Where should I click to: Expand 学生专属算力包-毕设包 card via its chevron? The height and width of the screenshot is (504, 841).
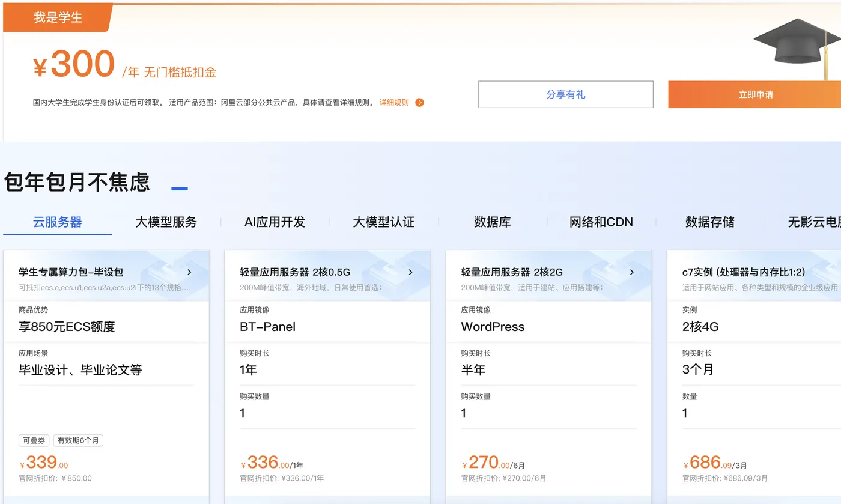[189, 272]
